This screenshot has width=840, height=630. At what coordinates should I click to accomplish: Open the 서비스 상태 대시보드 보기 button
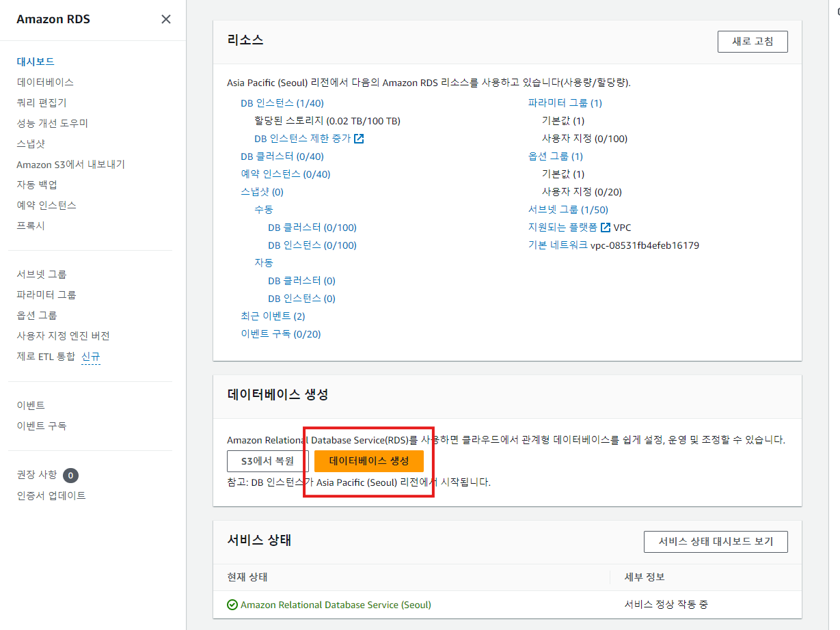click(716, 541)
